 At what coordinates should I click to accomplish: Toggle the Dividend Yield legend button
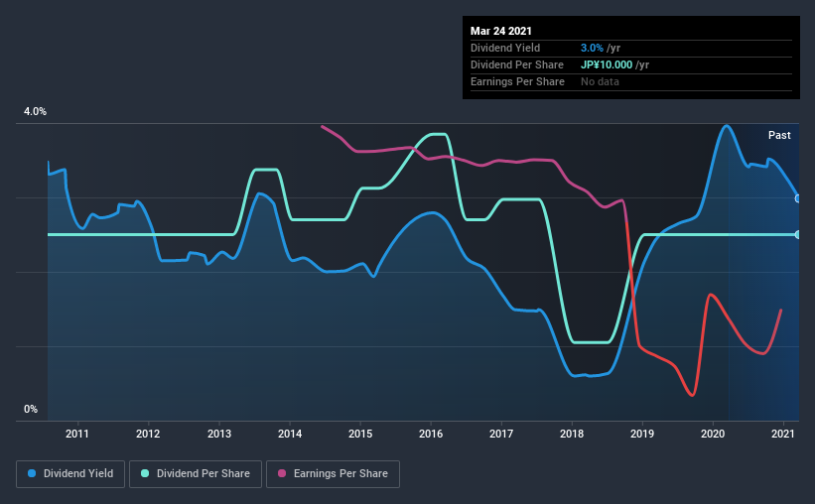click(x=70, y=474)
